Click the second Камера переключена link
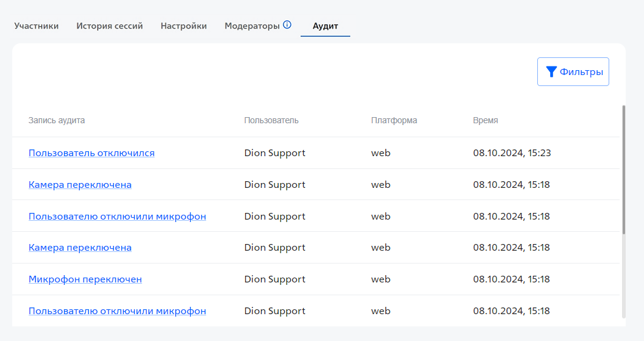The width and height of the screenshot is (644, 341). pos(80,248)
